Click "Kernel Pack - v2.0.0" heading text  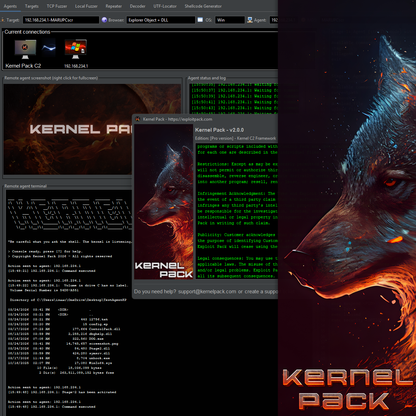click(219, 130)
